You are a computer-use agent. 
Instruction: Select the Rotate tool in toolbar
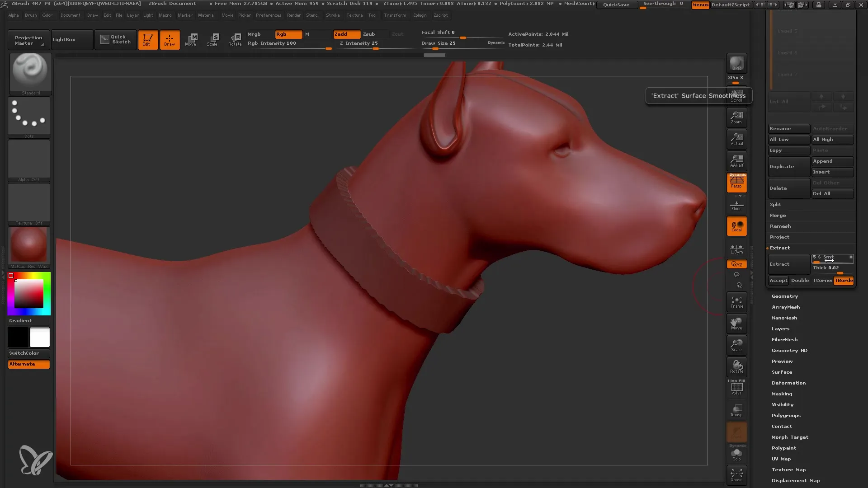pos(235,39)
